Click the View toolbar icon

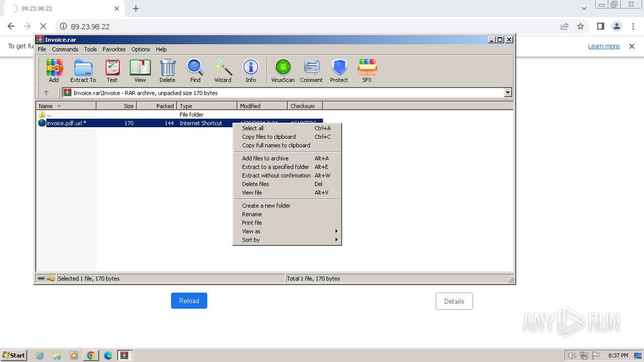click(140, 70)
